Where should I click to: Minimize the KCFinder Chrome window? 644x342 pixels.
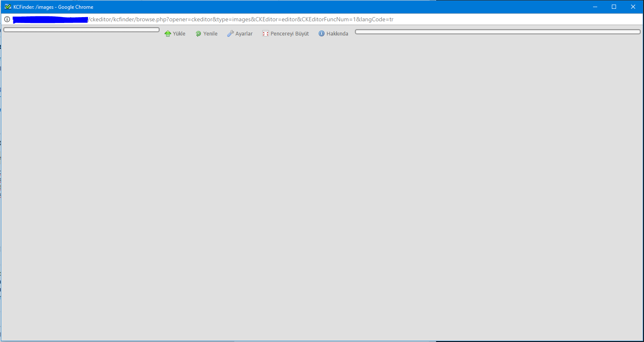tap(595, 7)
